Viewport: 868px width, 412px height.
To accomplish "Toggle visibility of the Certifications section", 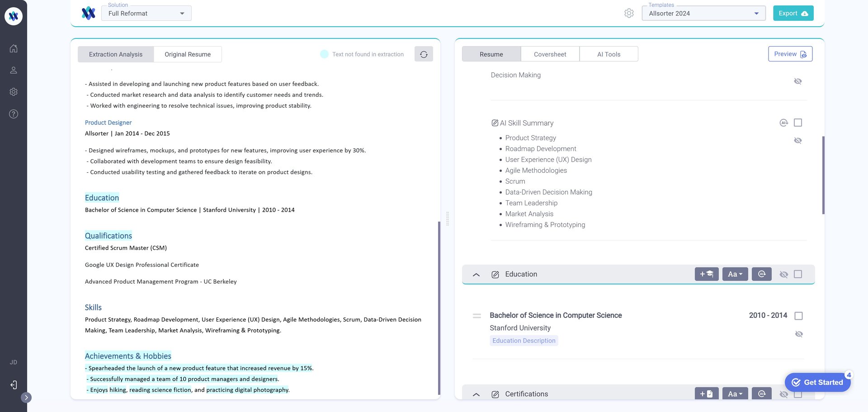I will coord(784,394).
